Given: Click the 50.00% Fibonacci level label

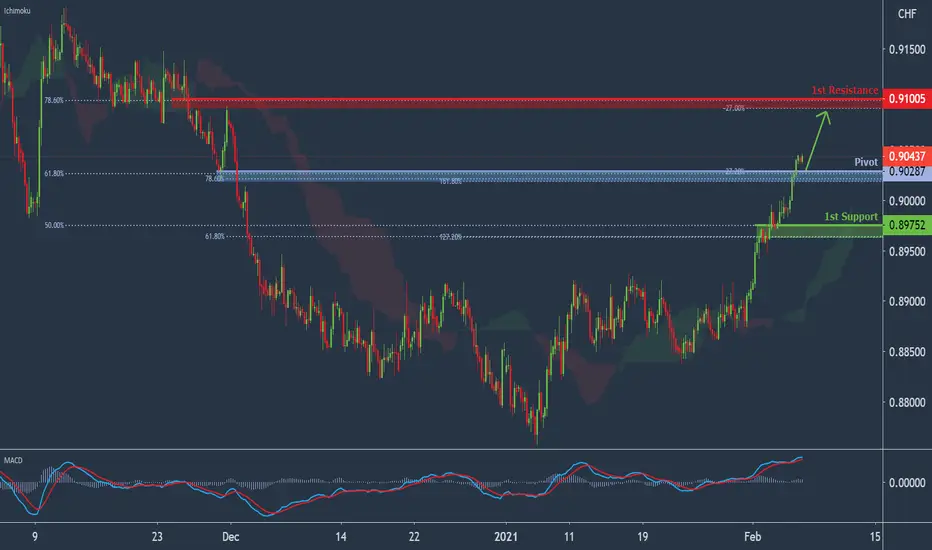Looking at the screenshot, I should [x=54, y=225].
